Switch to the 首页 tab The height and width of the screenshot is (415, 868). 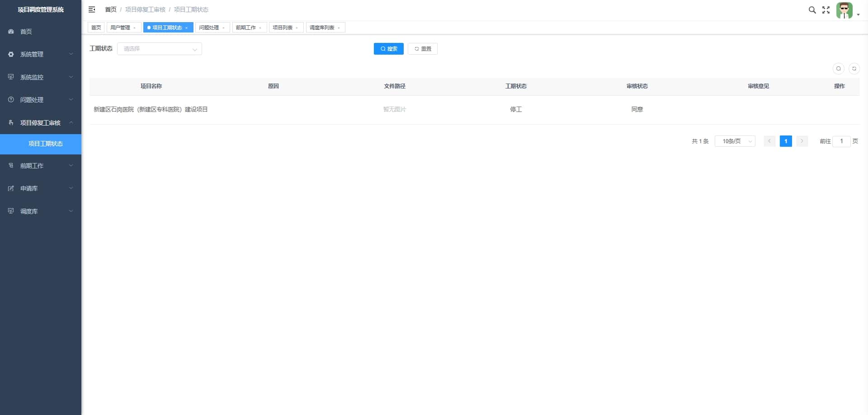96,28
